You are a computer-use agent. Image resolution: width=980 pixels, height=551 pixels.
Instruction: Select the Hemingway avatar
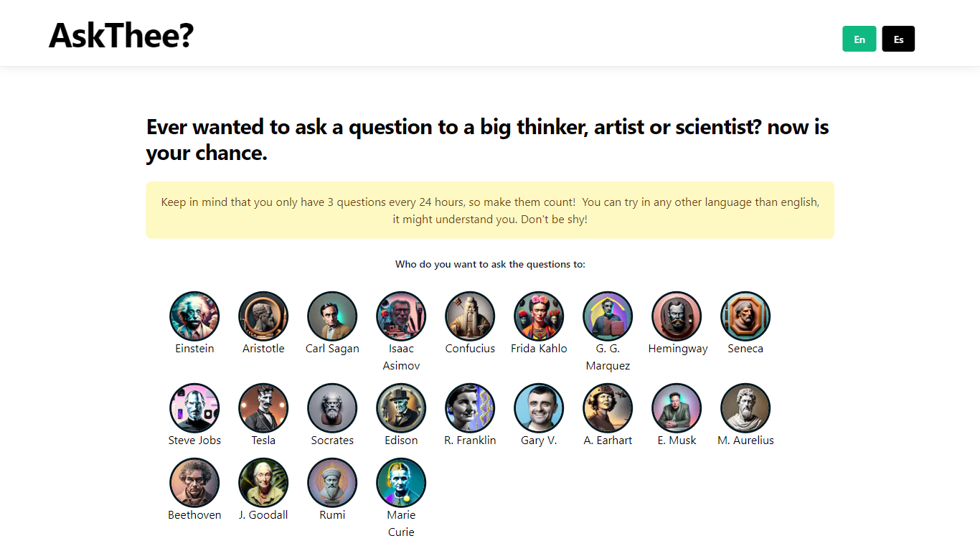[x=677, y=316]
